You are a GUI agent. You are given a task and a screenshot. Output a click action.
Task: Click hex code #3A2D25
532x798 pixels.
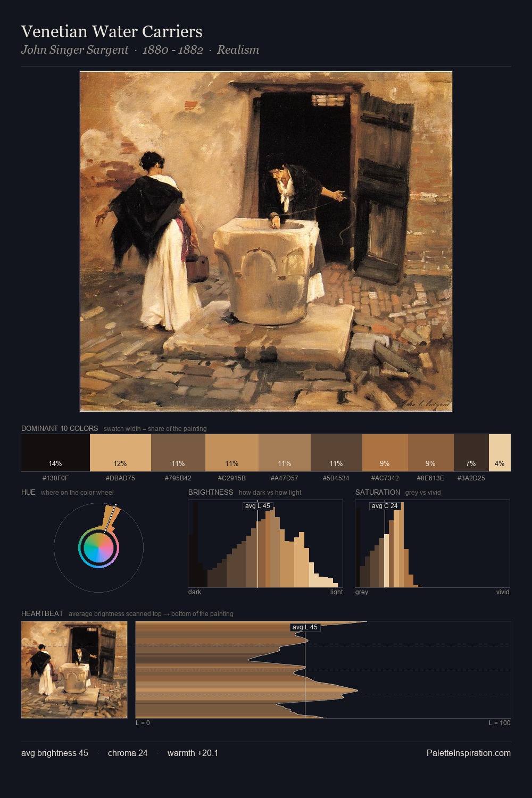pyautogui.click(x=471, y=478)
